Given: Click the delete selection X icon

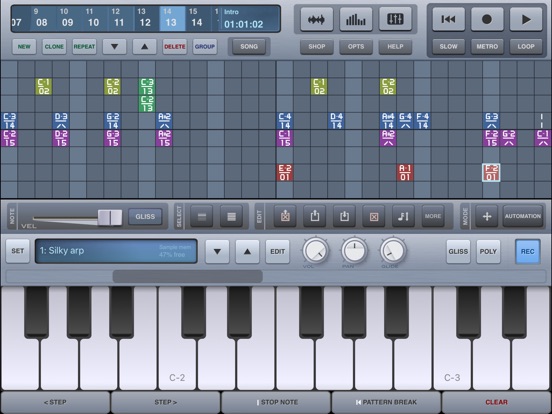Looking at the screenshot, I should pos(374,216).
